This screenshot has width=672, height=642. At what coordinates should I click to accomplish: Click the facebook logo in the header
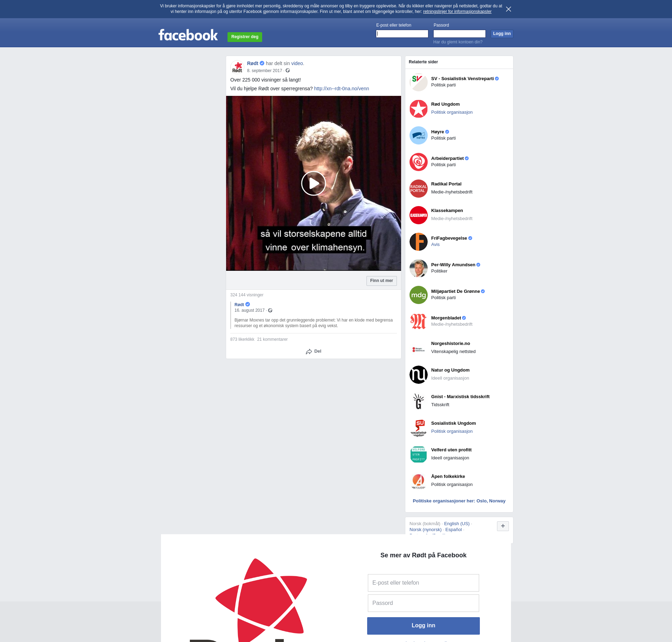click(188, 35)
